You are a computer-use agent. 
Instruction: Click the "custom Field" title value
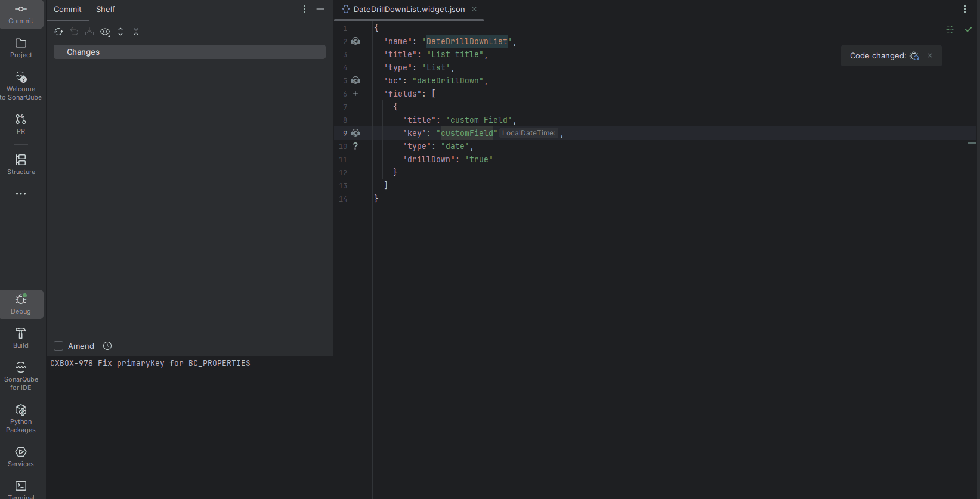[479, 120]
